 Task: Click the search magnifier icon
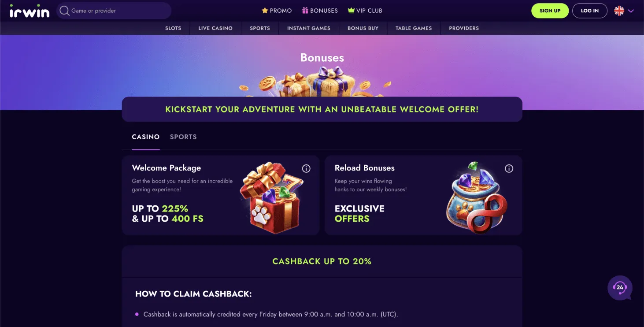[64, 11]
